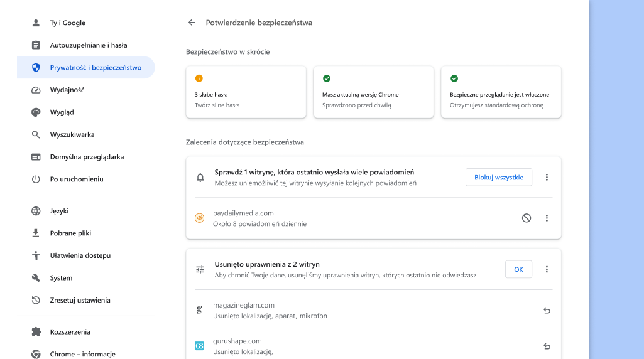Viewport: 644px width, 359px height.
Task: Click the wrench icon for System
Action: [36, 278]
